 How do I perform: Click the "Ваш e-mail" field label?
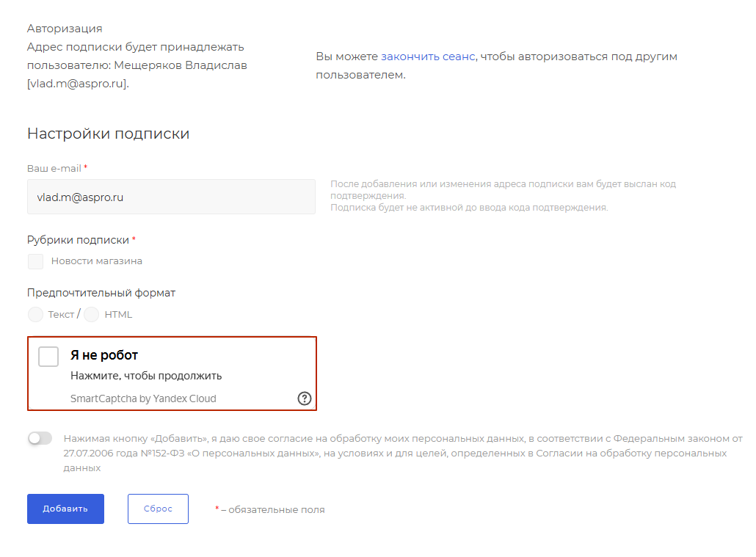tap(54, 168)
